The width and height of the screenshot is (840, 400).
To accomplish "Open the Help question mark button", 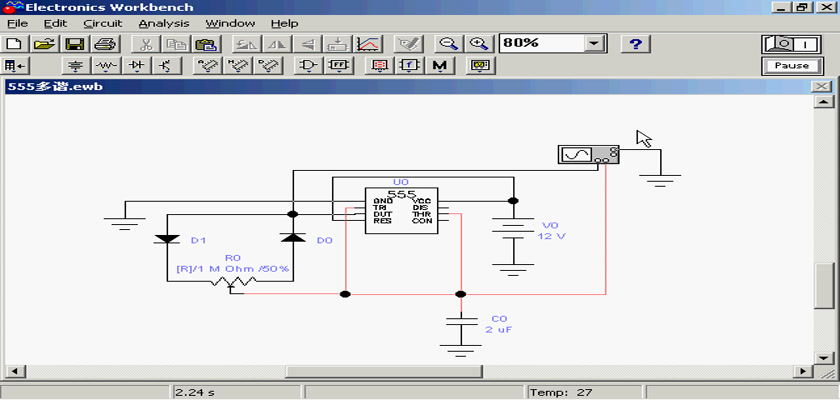I will tap(635, 44).
